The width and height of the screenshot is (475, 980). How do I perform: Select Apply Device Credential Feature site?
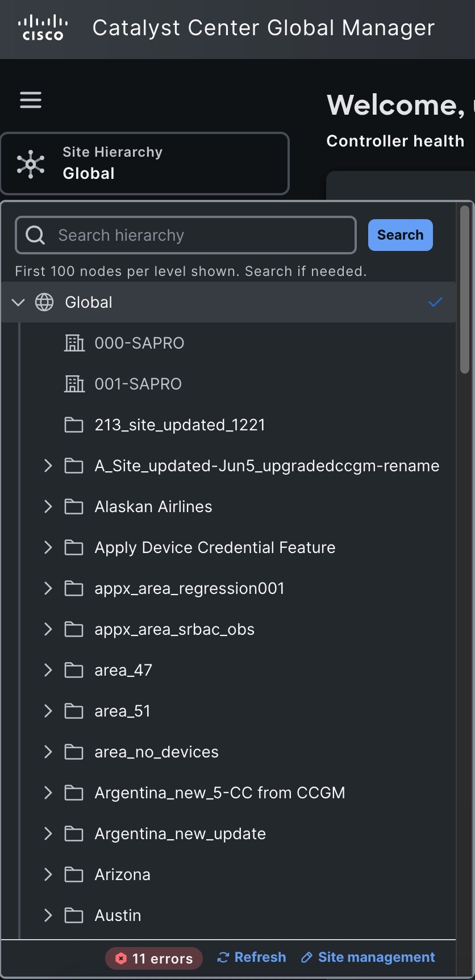pos(215,547)
